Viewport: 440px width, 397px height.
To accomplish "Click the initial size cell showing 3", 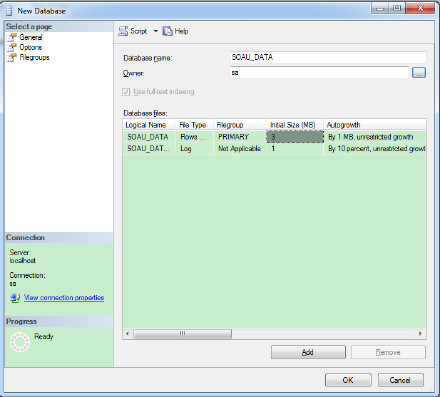I will [295, 137].
